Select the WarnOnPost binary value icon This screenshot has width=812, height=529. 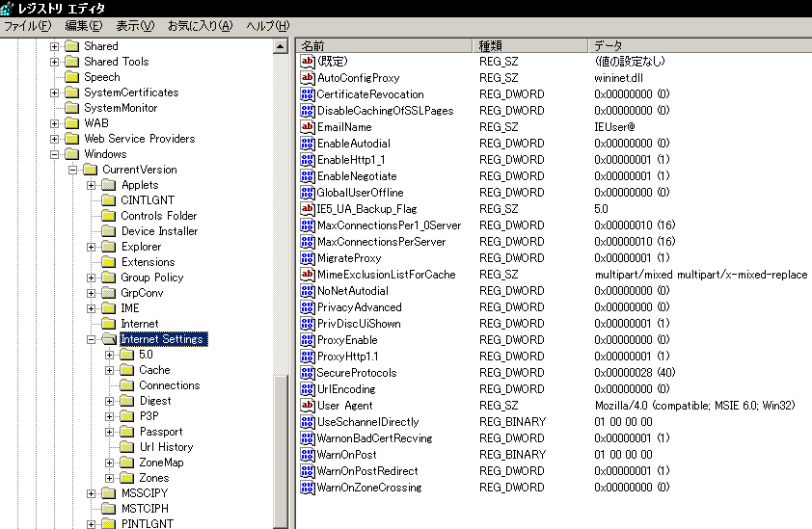(x=308, y=455)
